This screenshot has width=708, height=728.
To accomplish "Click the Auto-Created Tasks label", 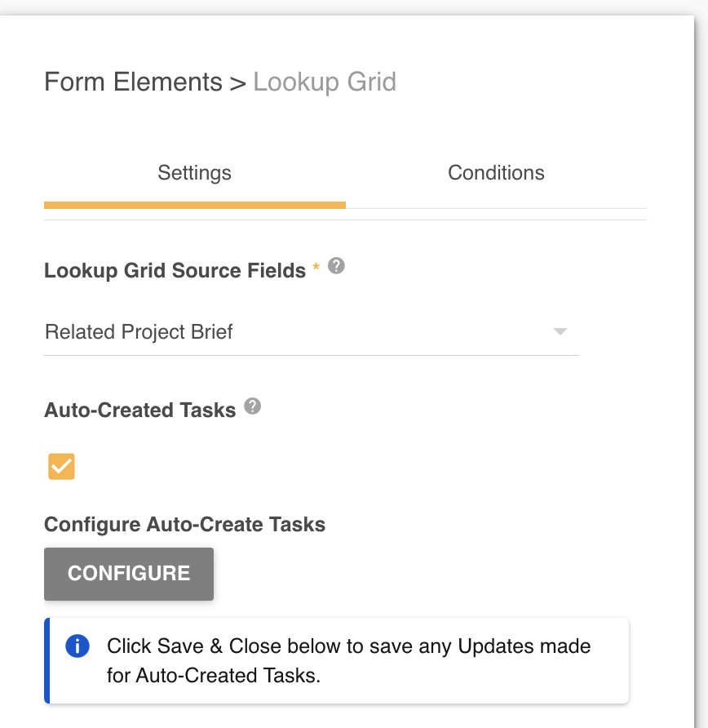I will coord(139,411).
